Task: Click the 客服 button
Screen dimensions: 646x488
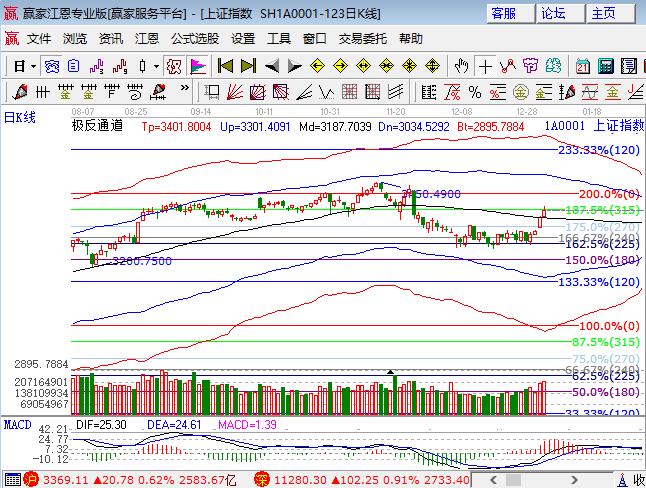Action: pyautogui.click(x=505, y=13)
